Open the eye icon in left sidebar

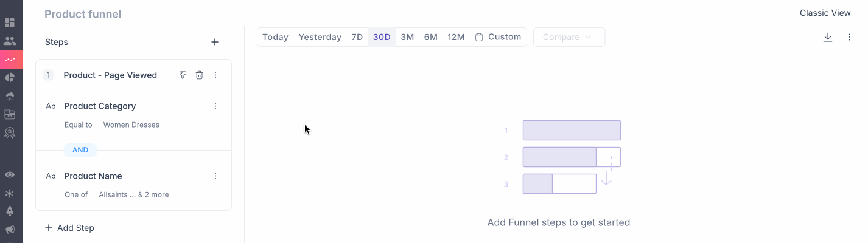click(x=10, y=175)
